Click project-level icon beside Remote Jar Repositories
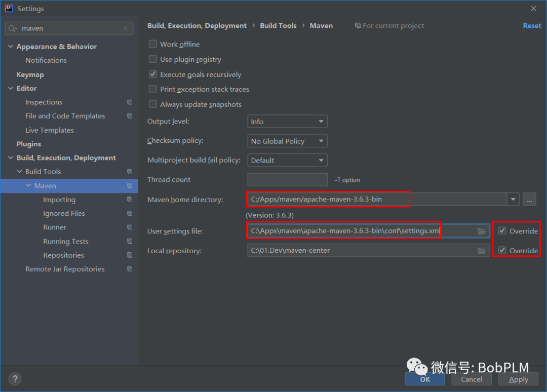This screenshot has height=392, width=547. 130,269
